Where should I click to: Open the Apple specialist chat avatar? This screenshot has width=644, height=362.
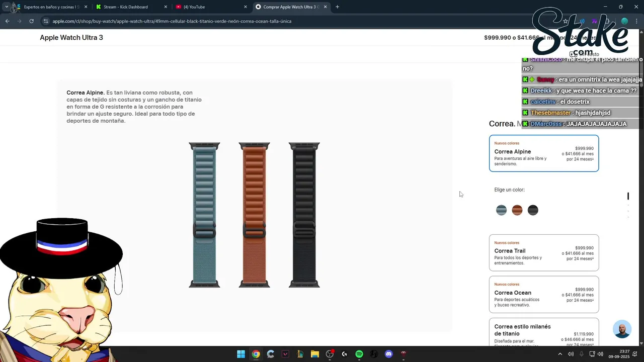click(x=622, y=329)
